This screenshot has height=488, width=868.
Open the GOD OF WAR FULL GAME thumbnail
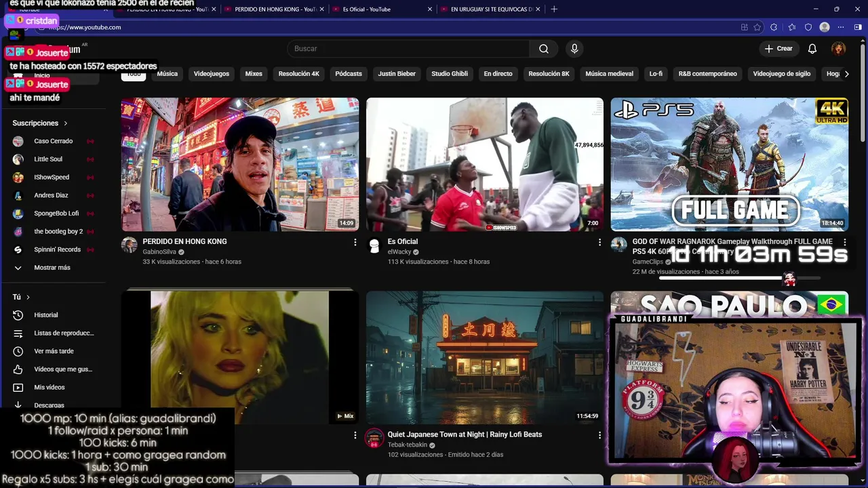pos(729,165)
